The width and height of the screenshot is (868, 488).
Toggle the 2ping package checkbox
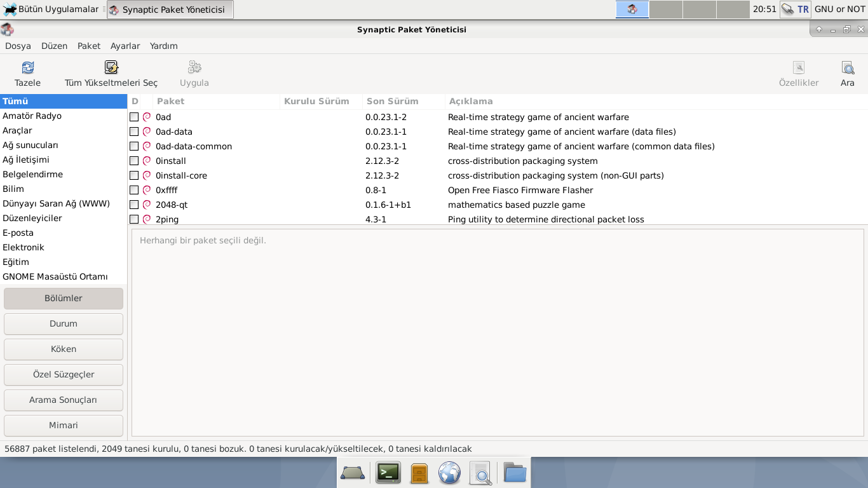(x=134, y=219)
